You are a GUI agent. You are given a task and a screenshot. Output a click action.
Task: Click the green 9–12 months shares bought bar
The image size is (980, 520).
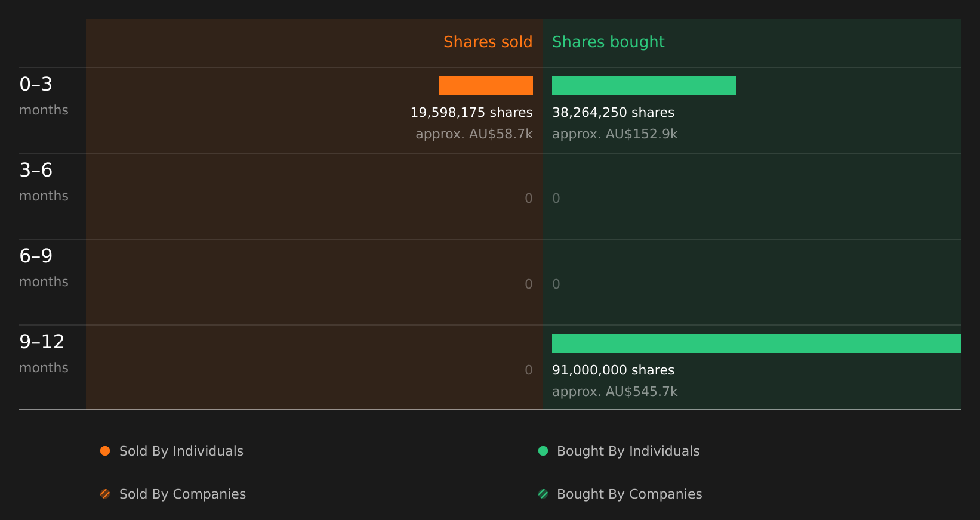[x=756, y=343]
